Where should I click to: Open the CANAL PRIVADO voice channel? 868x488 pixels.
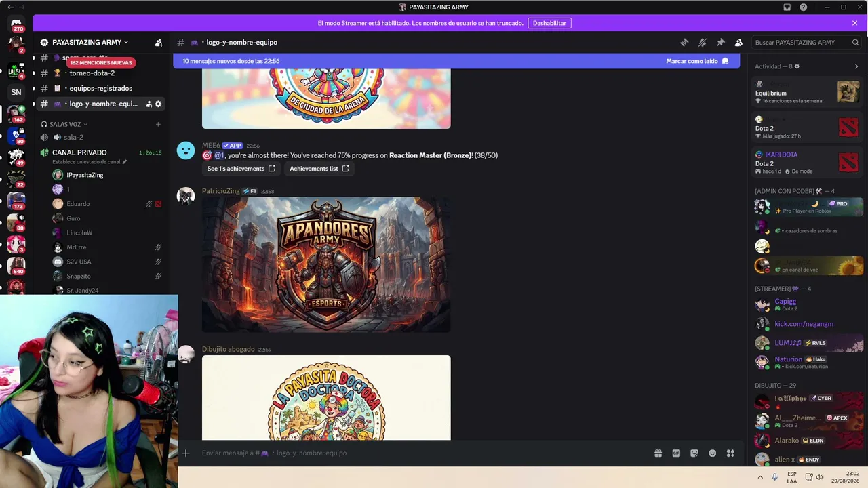[102, 152]
